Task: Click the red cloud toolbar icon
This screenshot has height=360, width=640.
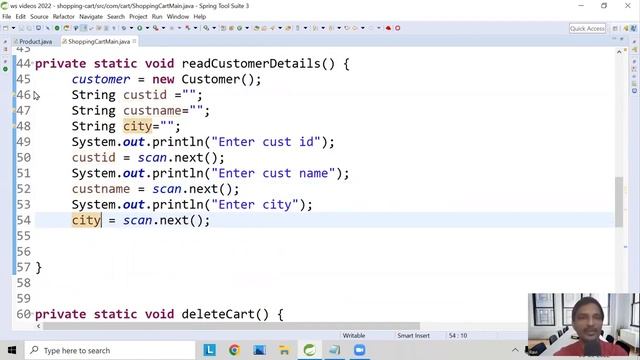Action: (x=388, y=28)
